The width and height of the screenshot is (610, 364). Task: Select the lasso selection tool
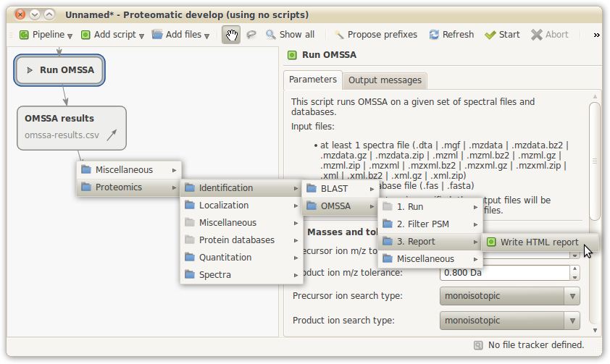[251, 35]
